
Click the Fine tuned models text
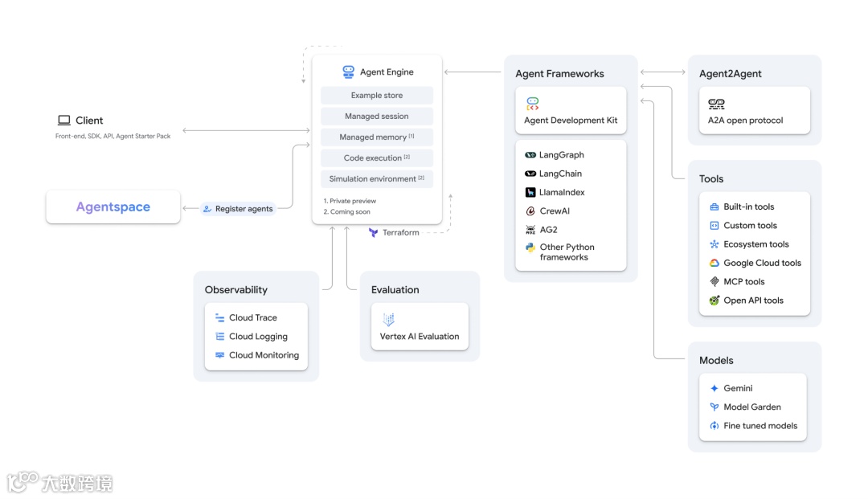pyautogui.click(x=760, y=426)
